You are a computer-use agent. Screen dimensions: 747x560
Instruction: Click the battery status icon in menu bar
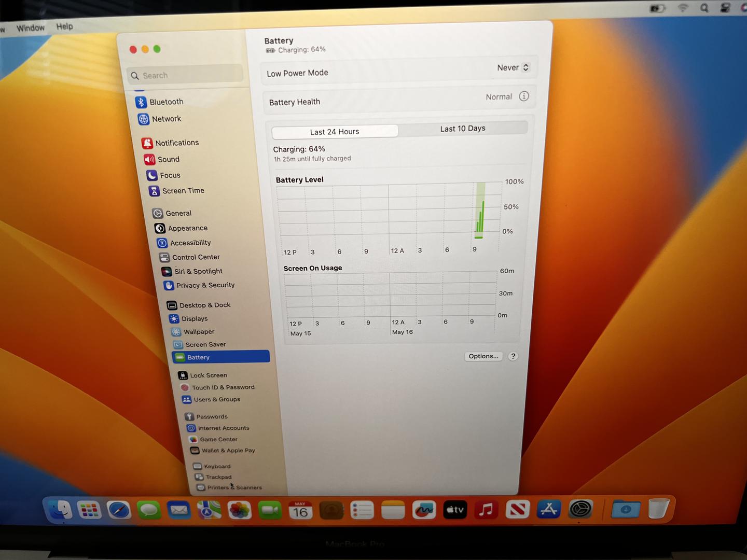[658, 9]
